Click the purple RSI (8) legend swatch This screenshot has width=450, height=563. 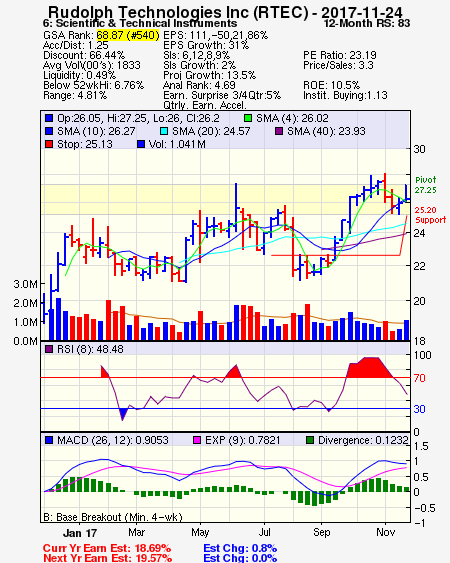tap(49, 349)
